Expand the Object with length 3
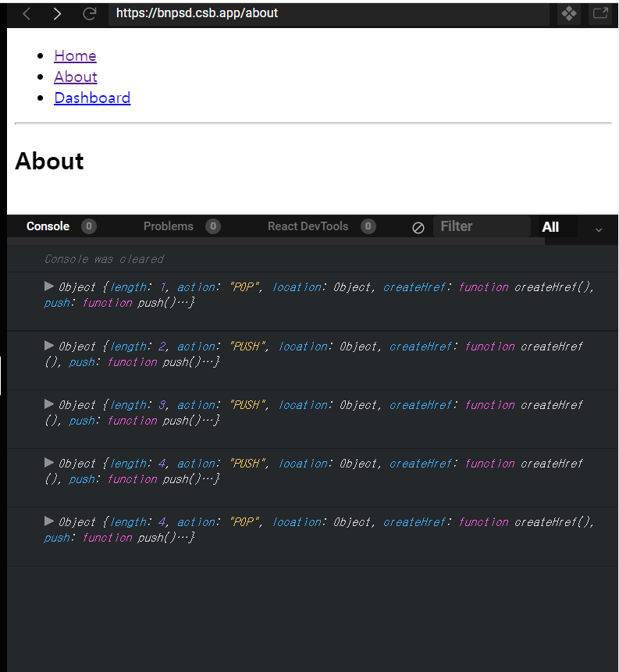Viewport: 619px width, 672px height. coord(49,404)
